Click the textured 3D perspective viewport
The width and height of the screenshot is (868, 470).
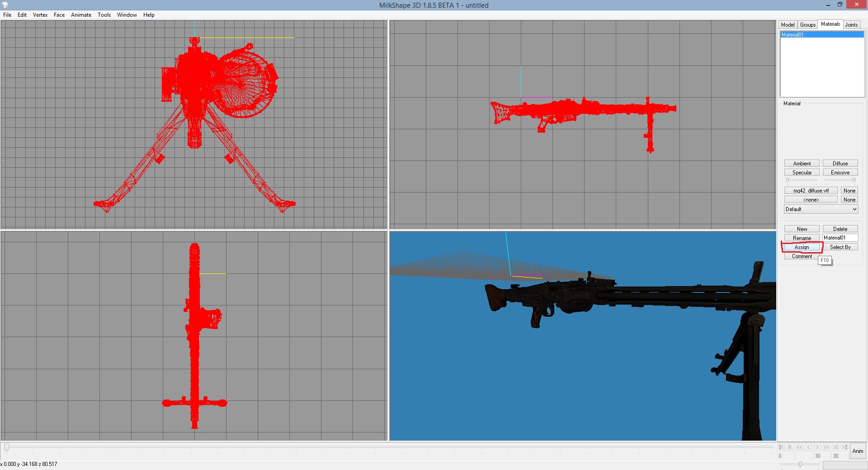coord(583,336)
